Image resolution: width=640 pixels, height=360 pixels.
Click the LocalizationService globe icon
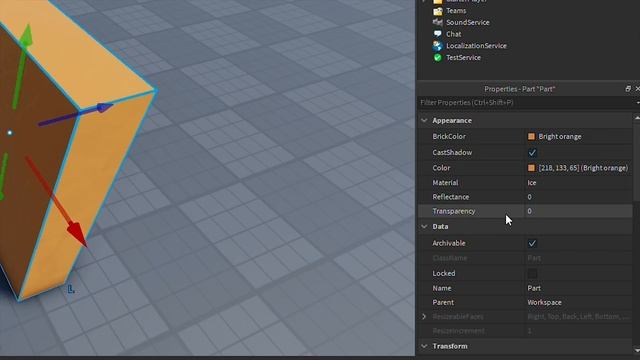[x=438, y=46]
